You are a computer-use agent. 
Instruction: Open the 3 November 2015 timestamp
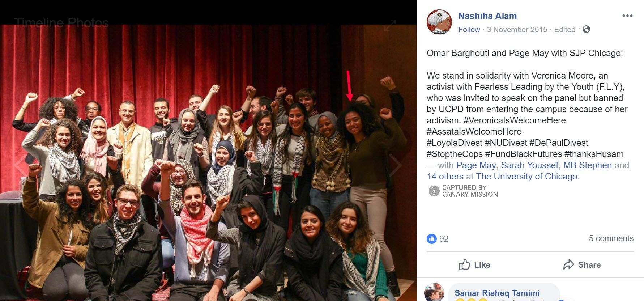pos(517,30)
